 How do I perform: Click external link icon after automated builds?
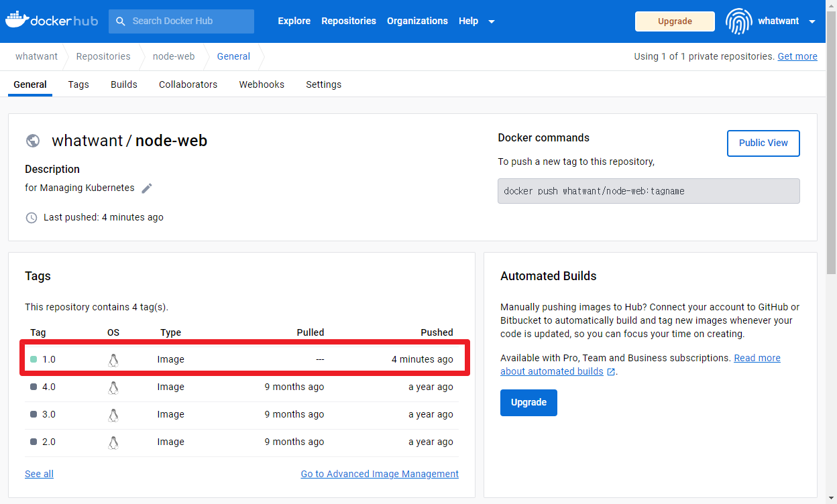coord(611,372)
